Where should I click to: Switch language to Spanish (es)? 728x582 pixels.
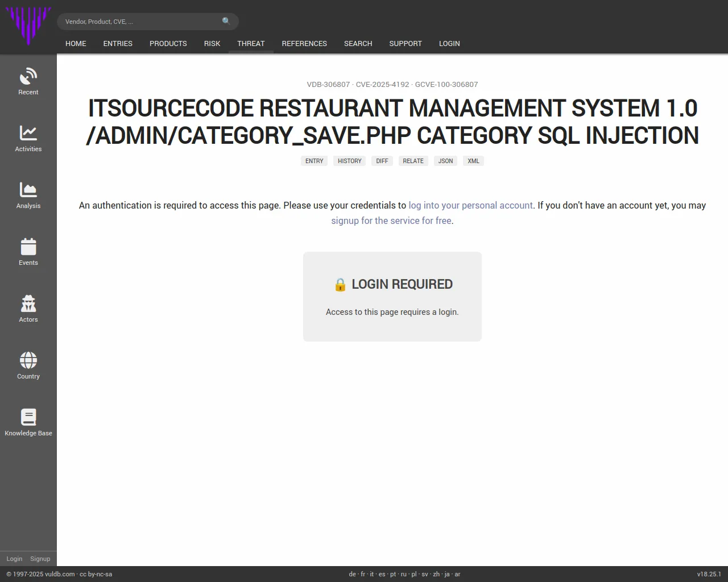pos(382,574)
